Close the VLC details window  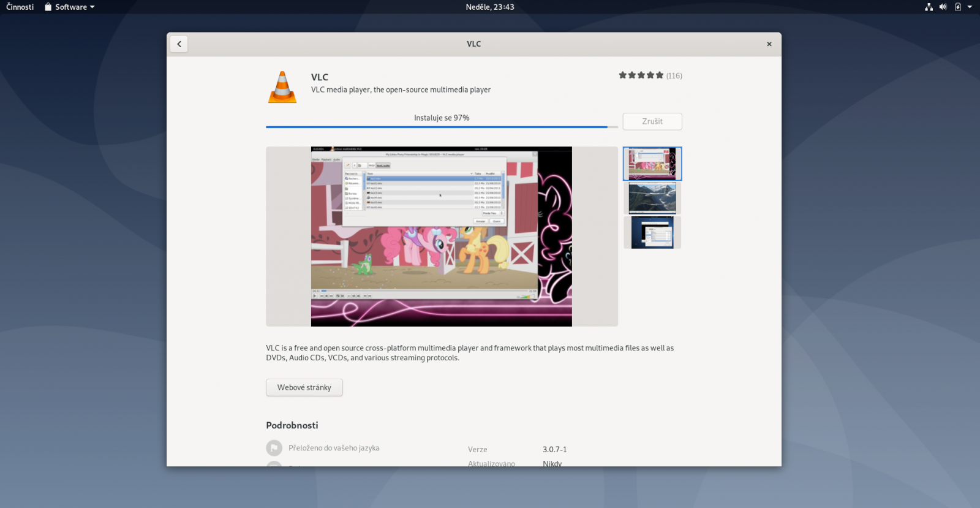pos(769,44)
